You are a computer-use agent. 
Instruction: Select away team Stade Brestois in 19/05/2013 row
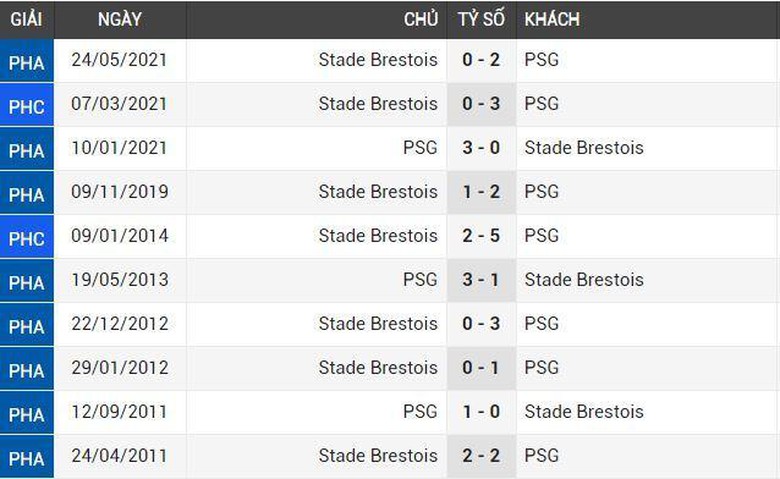(x=584, y=280)
